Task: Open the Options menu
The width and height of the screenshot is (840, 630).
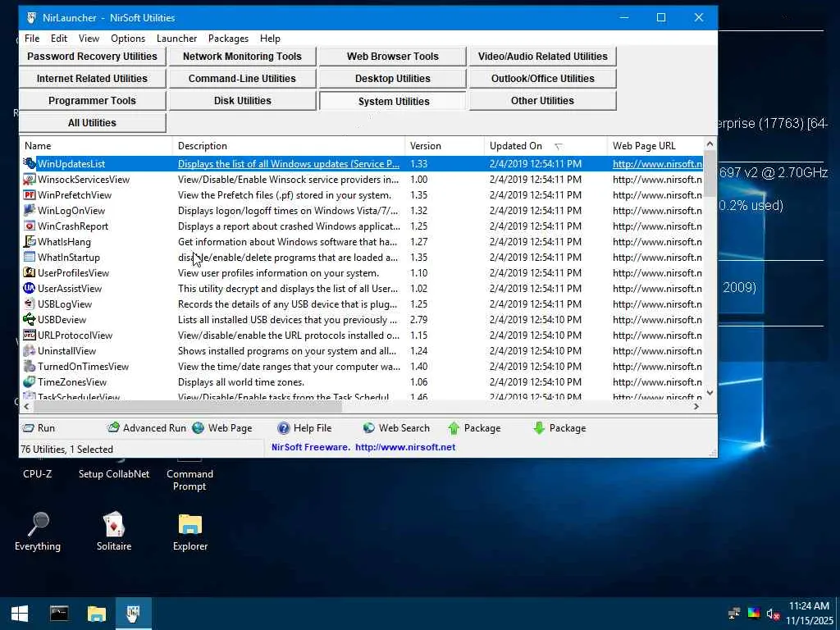Action: [127, 39]
